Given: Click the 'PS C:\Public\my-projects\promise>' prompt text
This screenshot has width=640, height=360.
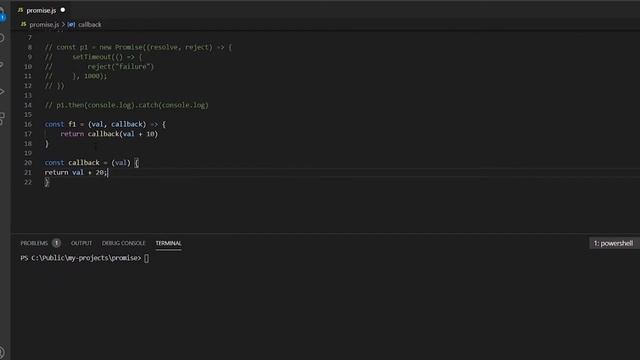Looking at the screenshot, I should click(81, 258).
